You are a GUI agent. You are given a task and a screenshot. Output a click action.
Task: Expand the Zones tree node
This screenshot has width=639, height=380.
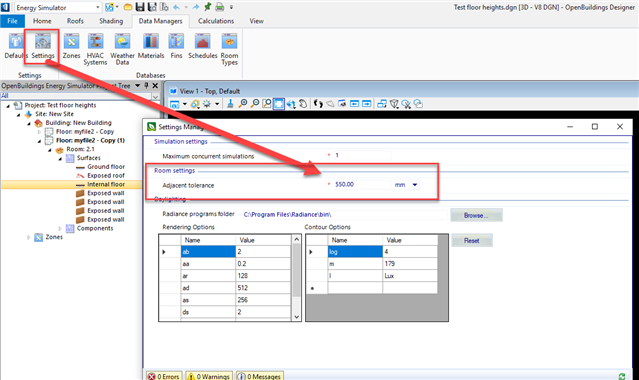click(29, 237)
